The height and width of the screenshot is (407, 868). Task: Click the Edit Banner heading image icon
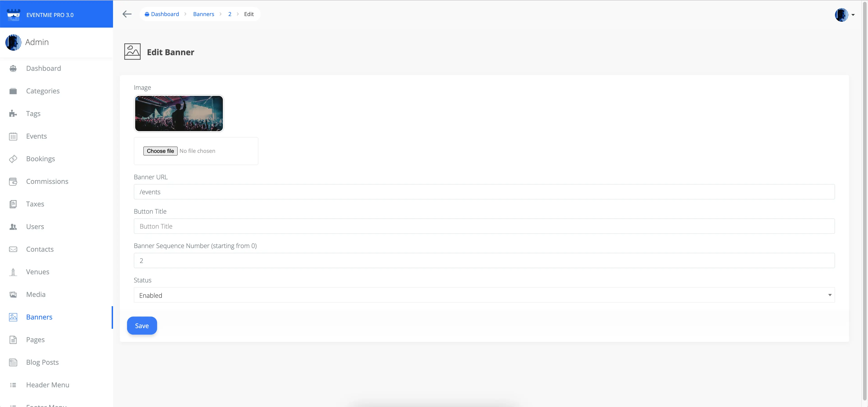pos(132,52)
